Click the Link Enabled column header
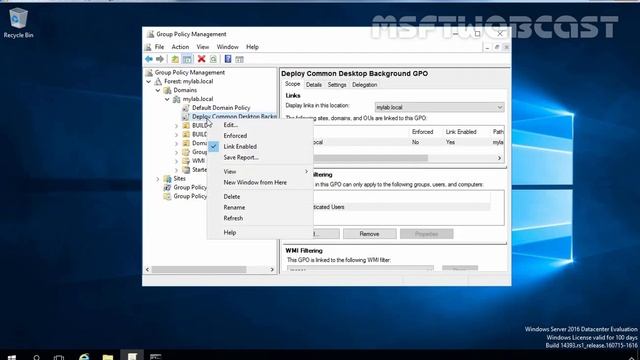The image size is (640, 360). 461,132
